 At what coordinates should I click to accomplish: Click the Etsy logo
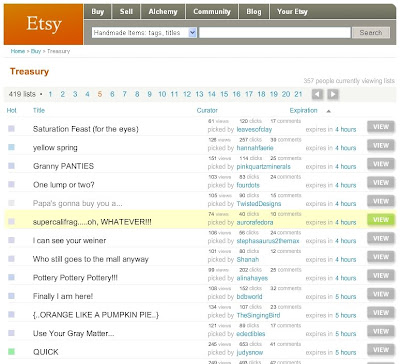coord(44,24)
